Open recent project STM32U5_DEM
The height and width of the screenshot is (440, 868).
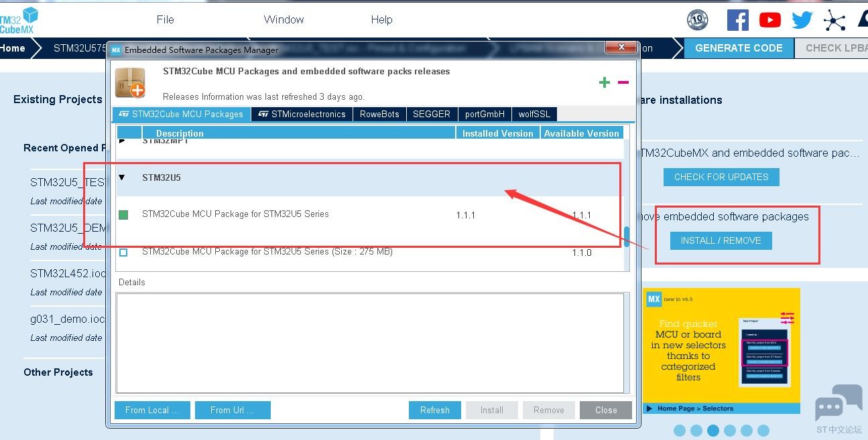pos(68,228)
